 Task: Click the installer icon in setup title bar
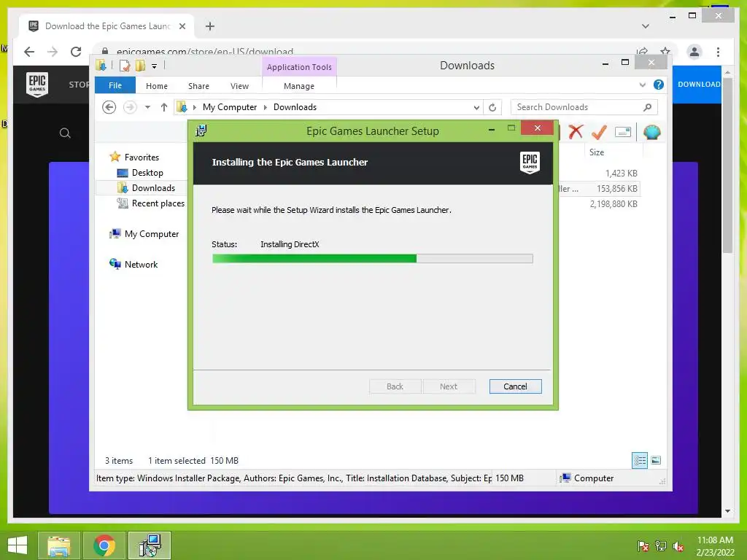201,131
